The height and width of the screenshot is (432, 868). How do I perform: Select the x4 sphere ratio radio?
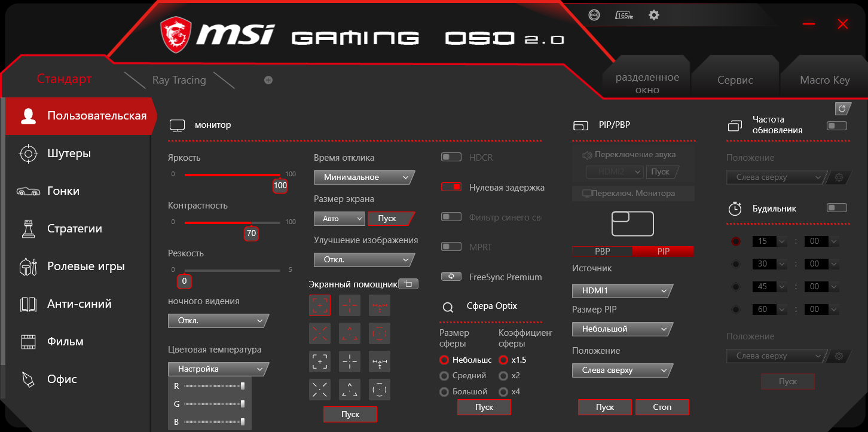[503, 392]
